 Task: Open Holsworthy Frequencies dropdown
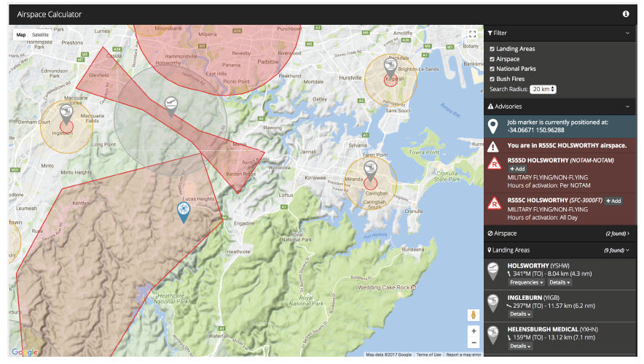click(527, 282)
